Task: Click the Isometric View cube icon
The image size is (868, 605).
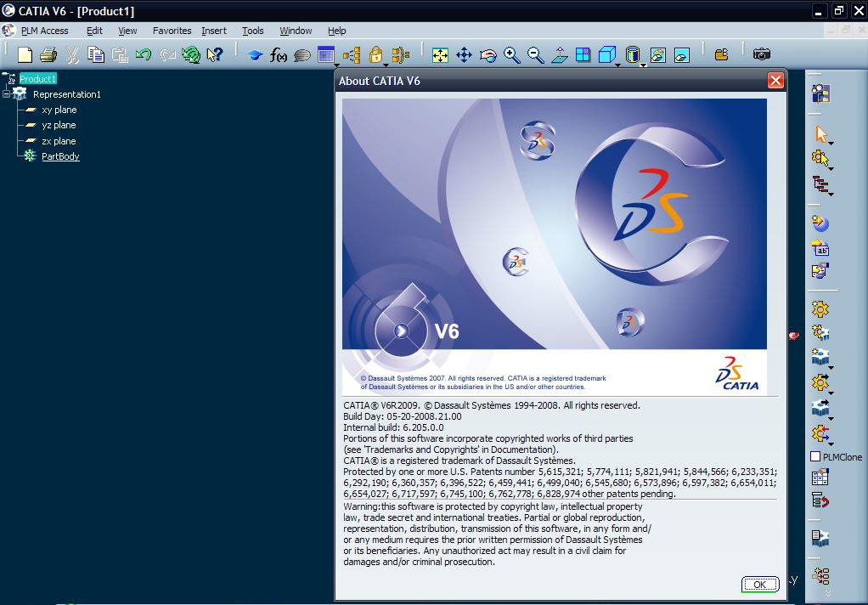Action: (607, 54)
